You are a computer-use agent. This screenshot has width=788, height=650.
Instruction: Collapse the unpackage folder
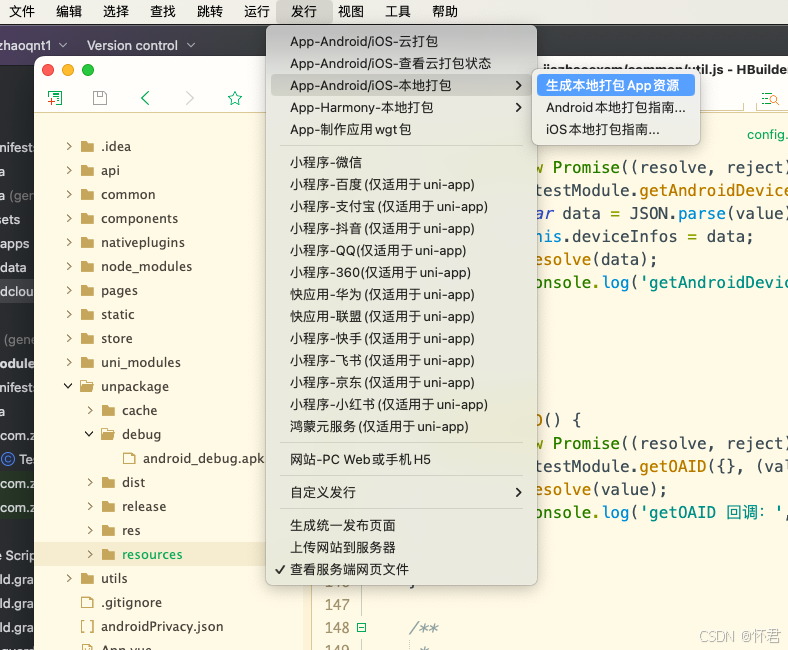click(68, 386)
